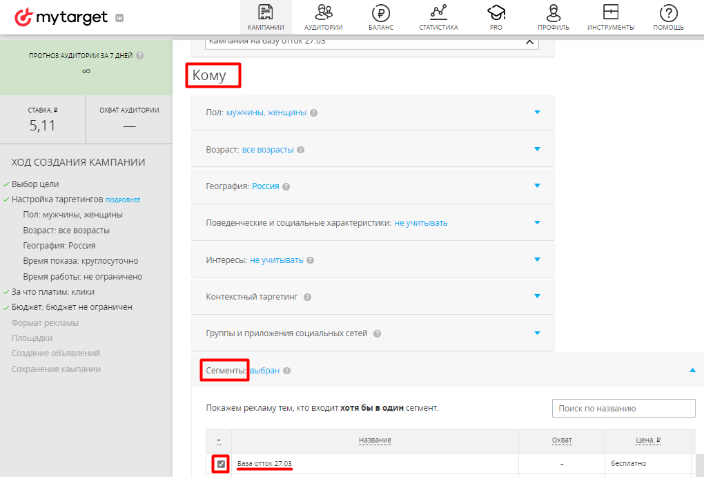Open the Баланс ruble icon
The height and width of the screenshot is (477, 704).
[x=380, y=13]
